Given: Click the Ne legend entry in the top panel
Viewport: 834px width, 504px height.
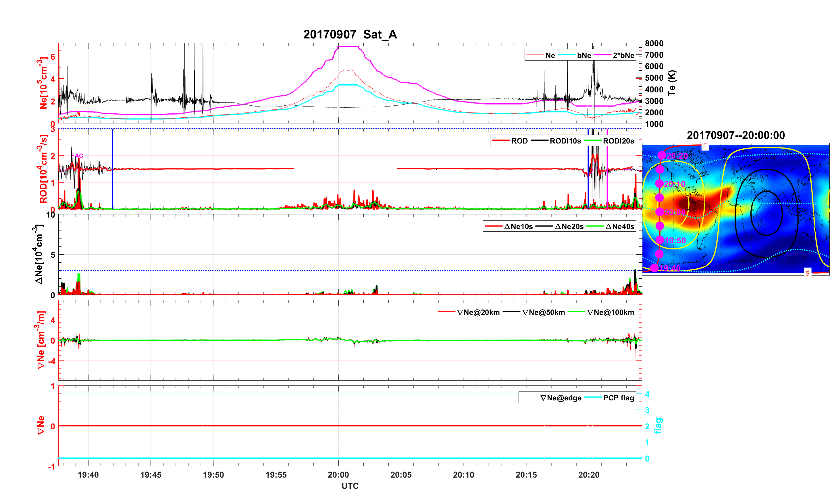Looking at the screenshot, I should (550, 55).
